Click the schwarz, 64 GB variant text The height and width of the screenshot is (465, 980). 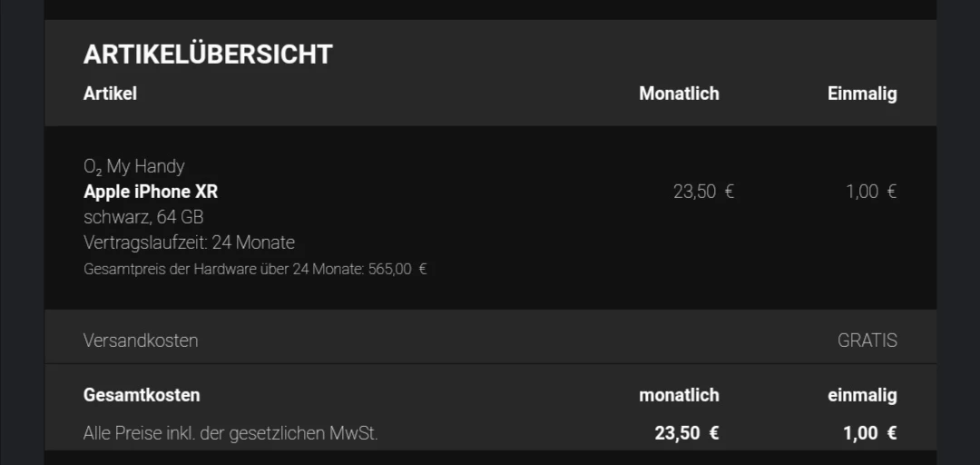(x=143, y=217)
